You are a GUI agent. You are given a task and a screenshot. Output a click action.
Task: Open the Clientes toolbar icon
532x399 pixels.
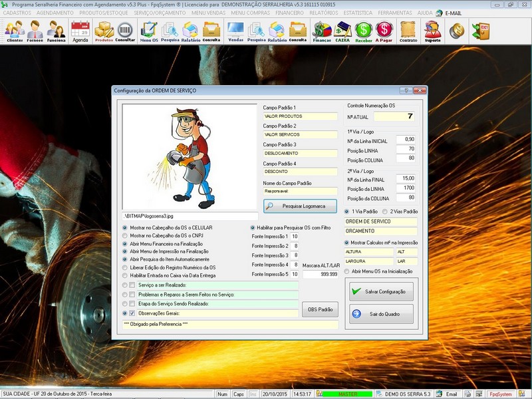(15, 31)
